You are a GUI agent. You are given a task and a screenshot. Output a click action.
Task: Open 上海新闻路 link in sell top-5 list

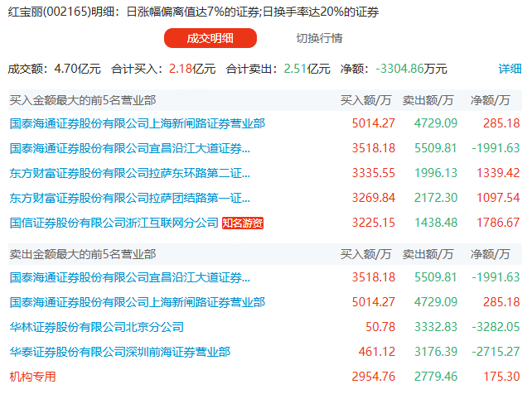pos(138,302)
